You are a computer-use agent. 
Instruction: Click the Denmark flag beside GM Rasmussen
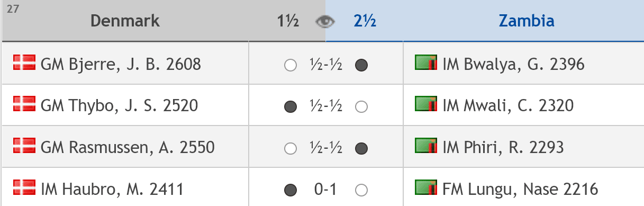coord(24,144)
